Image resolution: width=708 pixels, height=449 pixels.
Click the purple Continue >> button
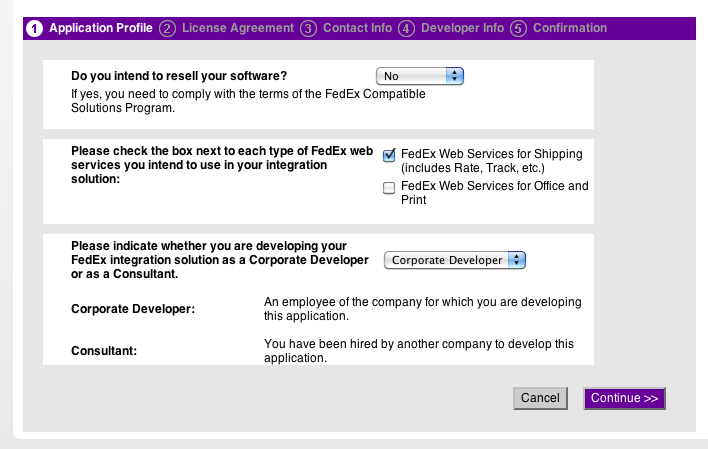pos(624,398)
